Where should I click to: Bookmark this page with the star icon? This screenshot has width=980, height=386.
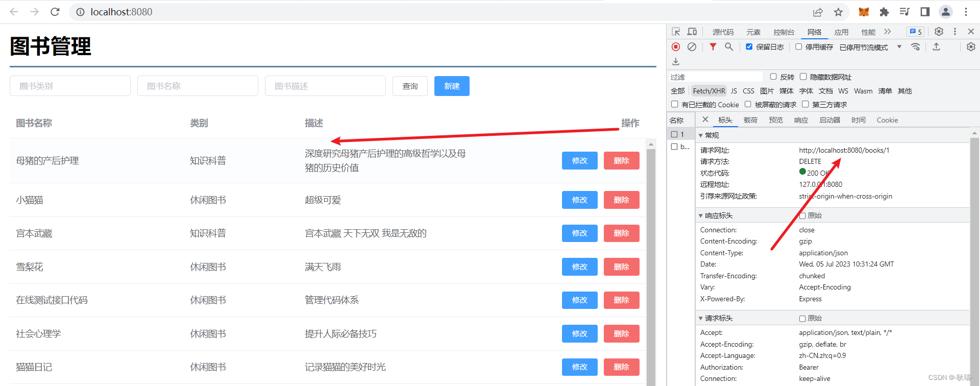coord(838,12)
